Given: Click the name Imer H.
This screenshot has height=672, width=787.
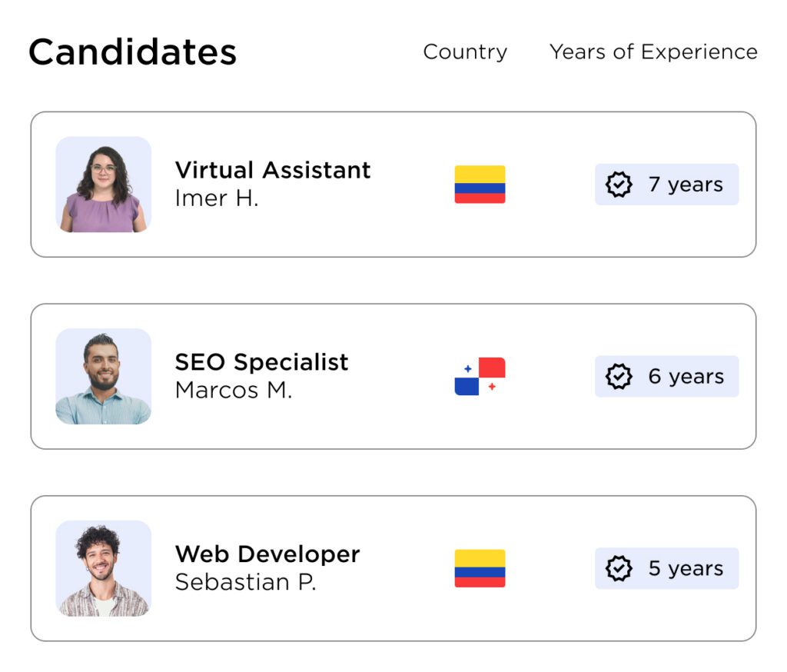Looking at the screenshot, I should pos(217,198).
